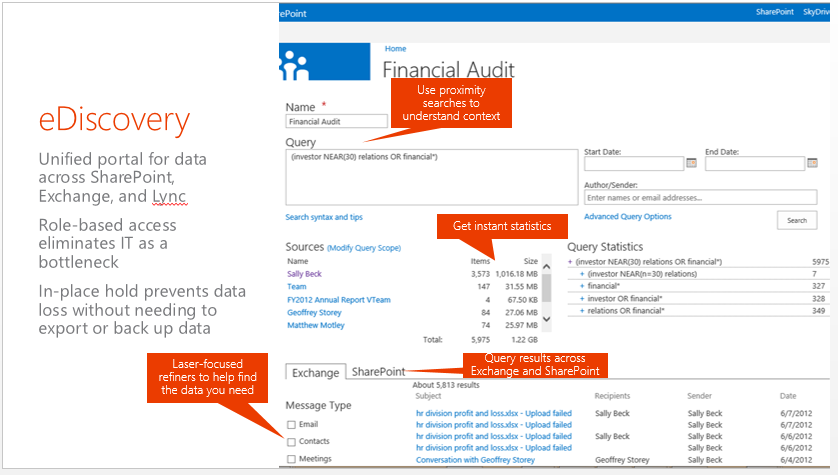The width and height of the screenshot is (838, 475).
Task: Check the Email message type box
Action: click(x=292, y=425)
